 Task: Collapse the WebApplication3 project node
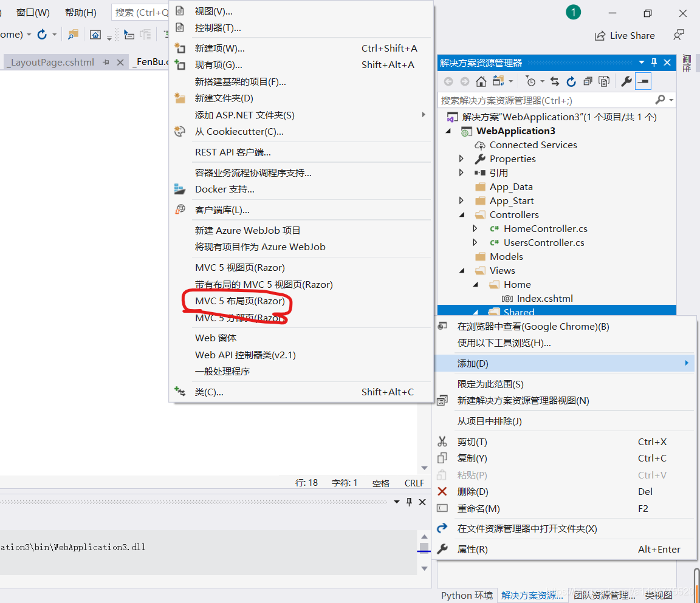(448, 131)
